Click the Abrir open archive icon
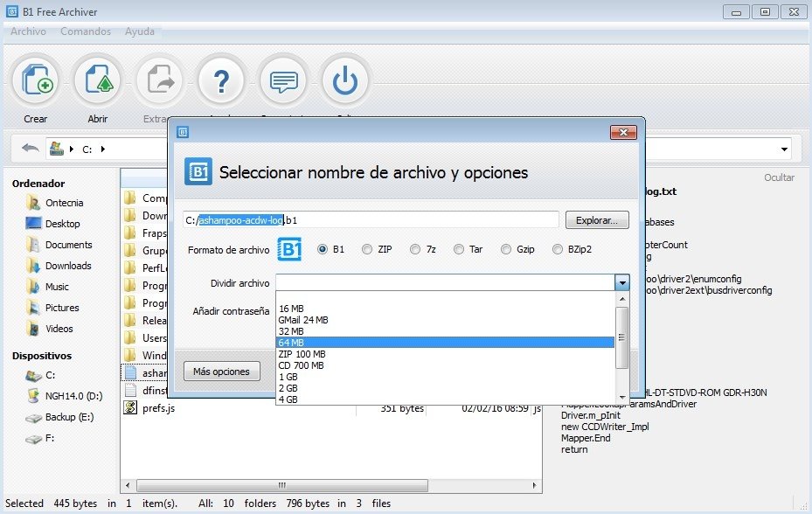Viewport: 812px width, 514px height. 97,80
